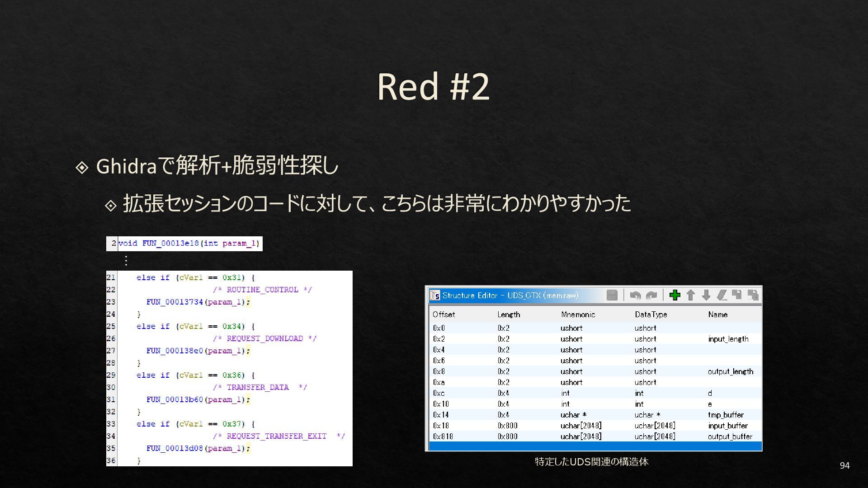
Task: Click the duplicate multiple components icon
Action: [x=753, y=295]
